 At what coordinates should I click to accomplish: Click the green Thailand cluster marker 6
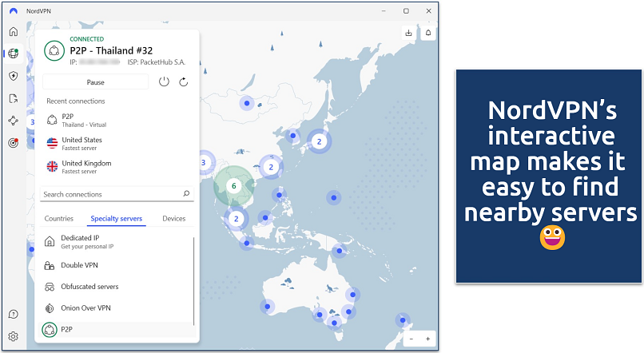[x=233, y=186]
